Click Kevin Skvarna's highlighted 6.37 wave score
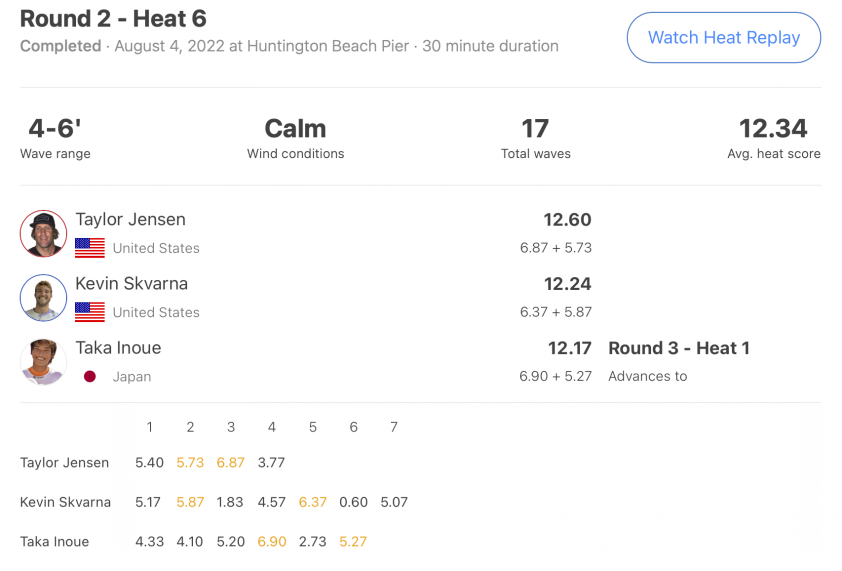842x571 pixels. [313, 502]
